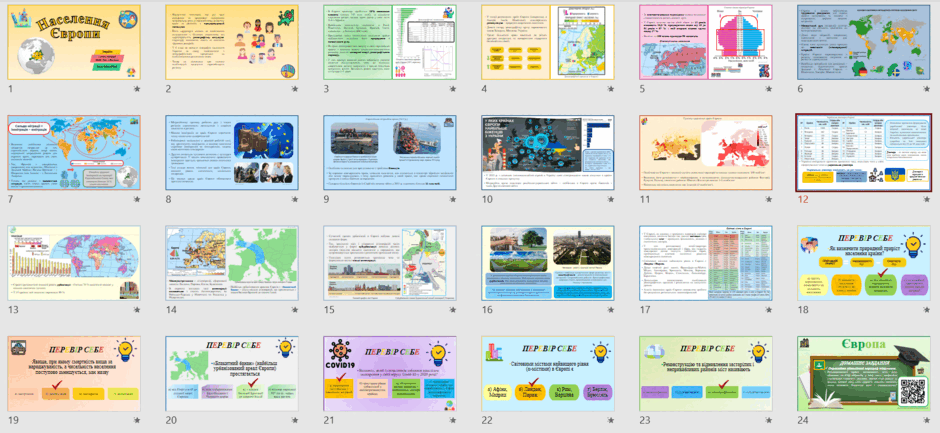Screen dimensions: 940x433
Task: Select slide 23 green quiz thumbnail
Action: [706, 374]
